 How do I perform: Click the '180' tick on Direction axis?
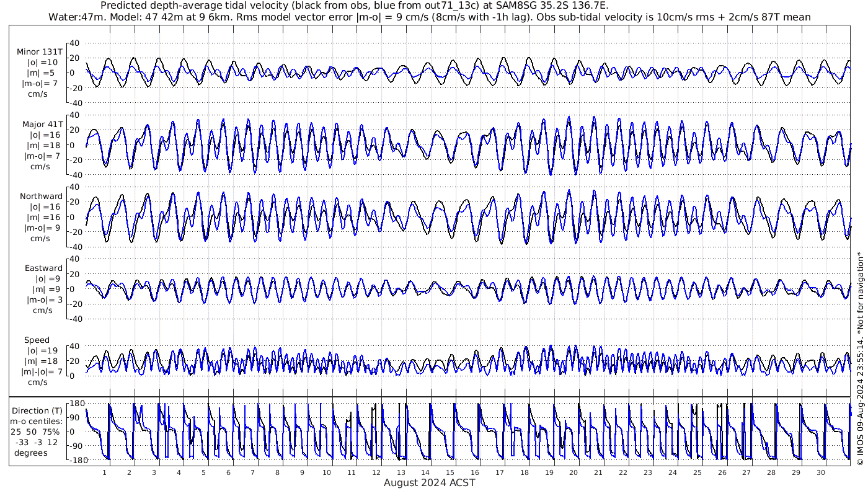click(76, 404)
